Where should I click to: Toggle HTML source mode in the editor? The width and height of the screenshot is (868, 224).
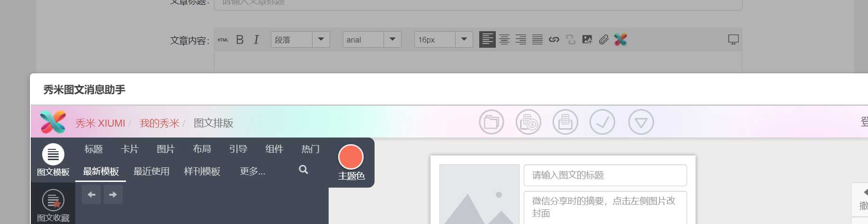tap(223, 40)
